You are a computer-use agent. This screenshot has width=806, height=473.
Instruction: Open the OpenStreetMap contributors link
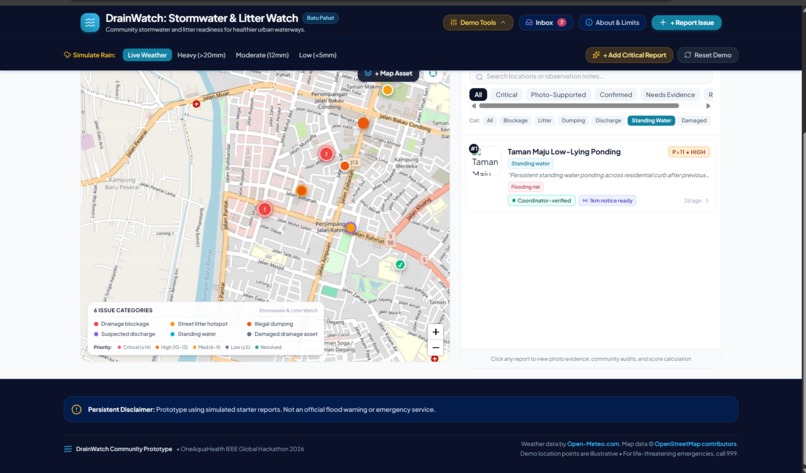point(696,444)
